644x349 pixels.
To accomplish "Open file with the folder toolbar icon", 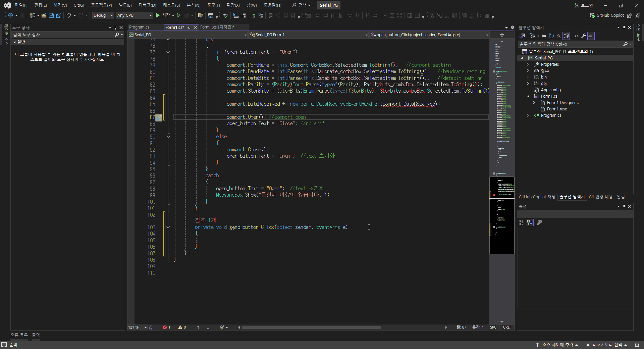I will point(44,15).
